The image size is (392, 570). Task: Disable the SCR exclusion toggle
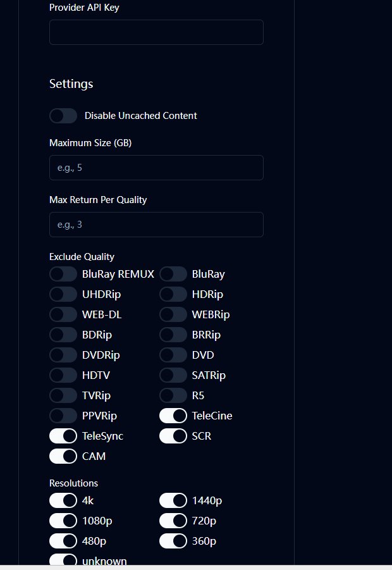coord(173,436)
